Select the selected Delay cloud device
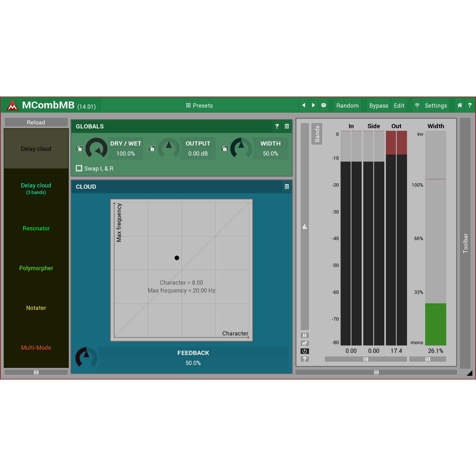 point(36,149)
